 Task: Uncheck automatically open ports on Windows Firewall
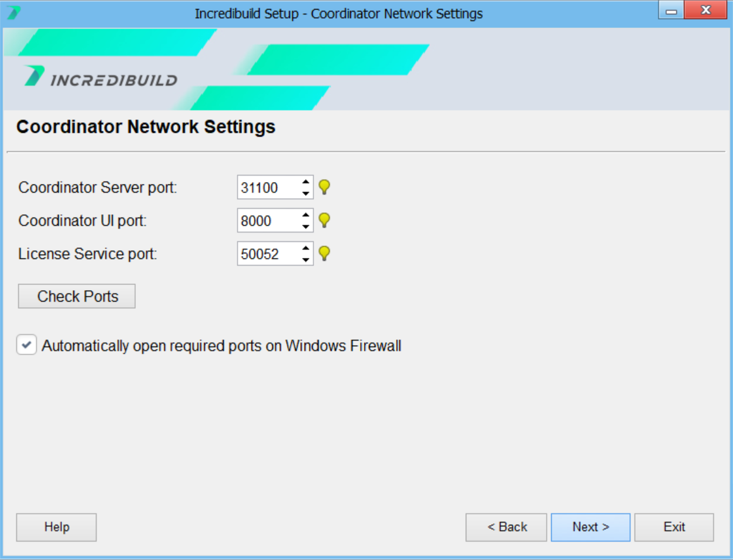pyautogui.click(x=27, y=346)
